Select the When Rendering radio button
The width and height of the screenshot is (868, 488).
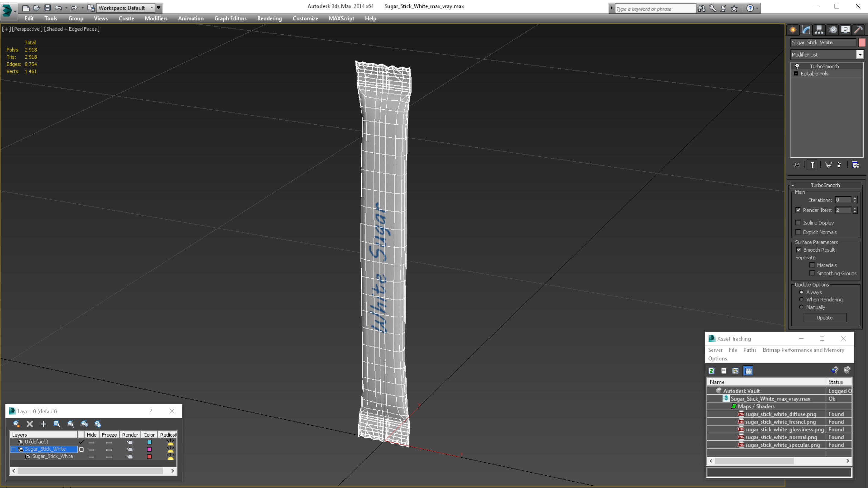click(x=801, y=299)
